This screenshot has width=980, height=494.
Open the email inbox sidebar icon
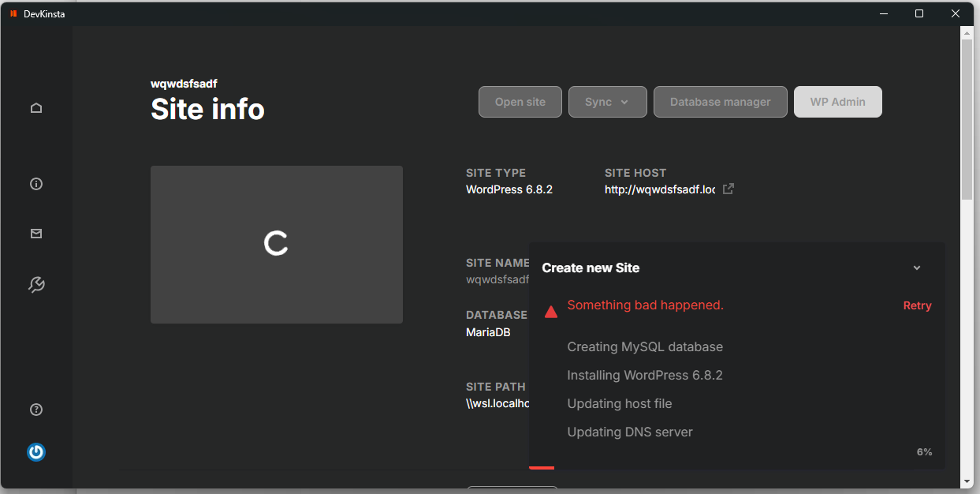coord(36,234)
